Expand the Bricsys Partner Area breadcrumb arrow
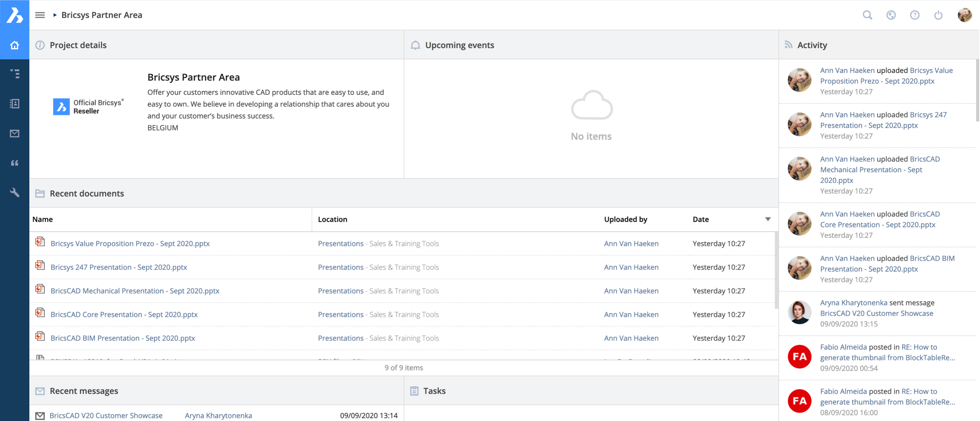Screen dimensions: 980x421 point(55,15)
